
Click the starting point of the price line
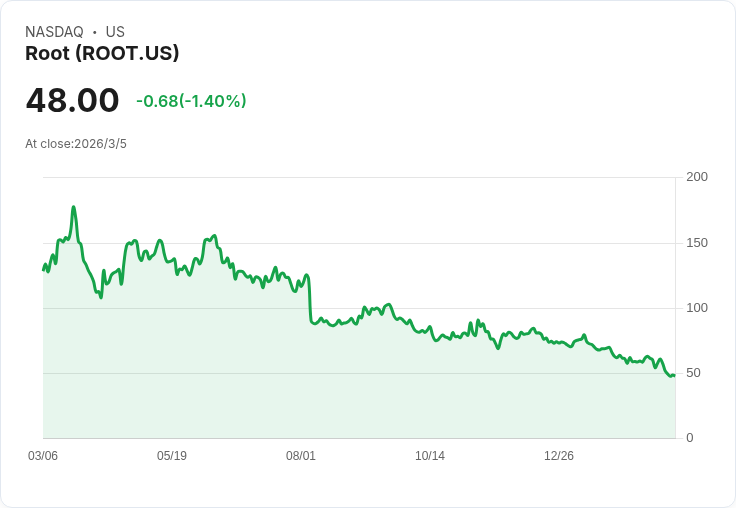tap(43, 270)
